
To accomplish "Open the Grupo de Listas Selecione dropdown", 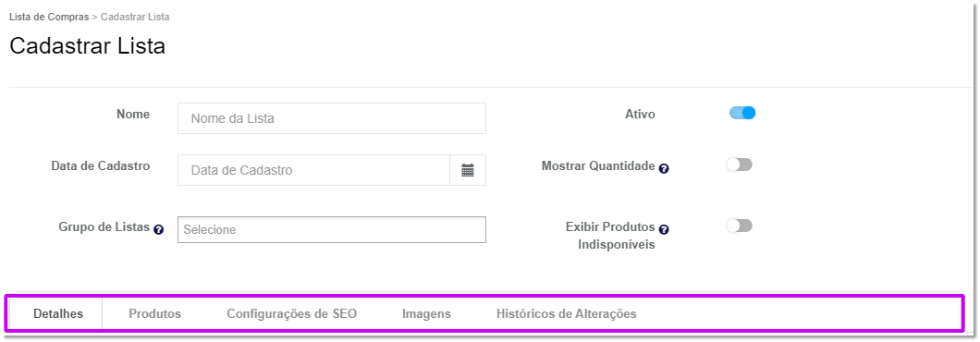I will (331, 229).
